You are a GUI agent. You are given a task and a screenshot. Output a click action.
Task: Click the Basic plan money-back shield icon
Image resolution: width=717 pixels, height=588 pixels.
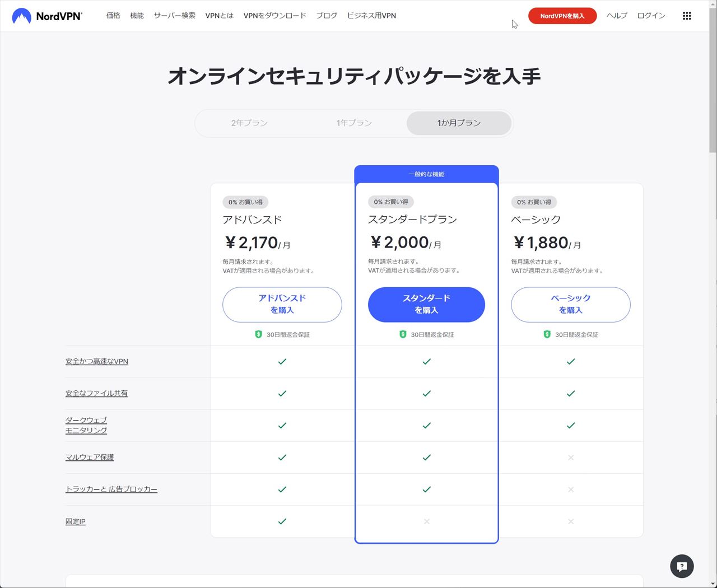tap(547, 334)
